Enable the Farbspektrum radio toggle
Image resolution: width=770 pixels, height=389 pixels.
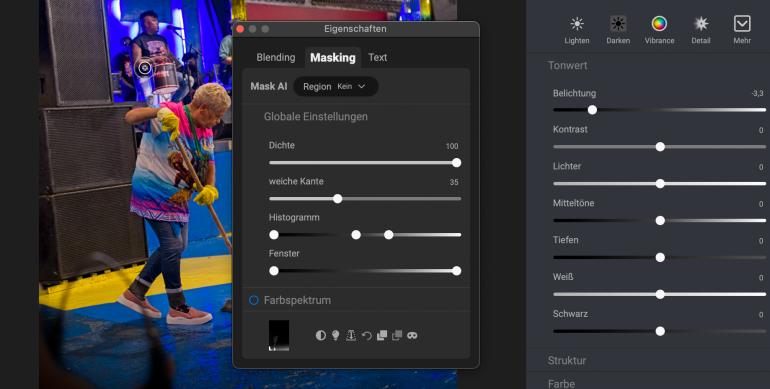point(253,300)
